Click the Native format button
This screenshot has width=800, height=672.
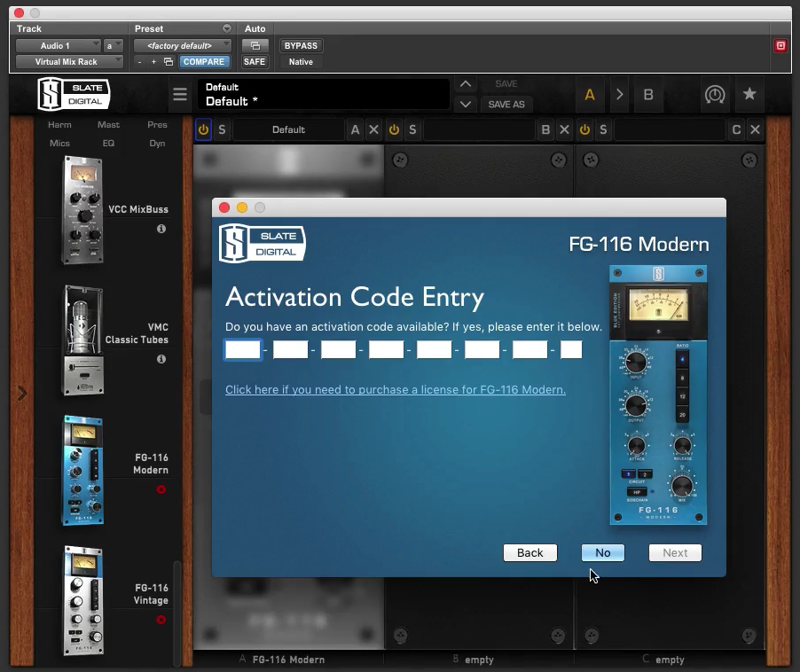click(x=301, y=62)
